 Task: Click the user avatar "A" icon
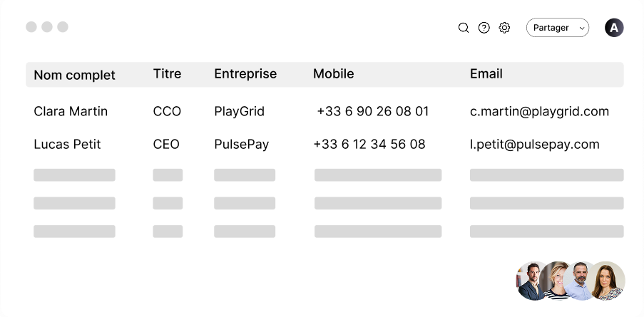(614, 28)
